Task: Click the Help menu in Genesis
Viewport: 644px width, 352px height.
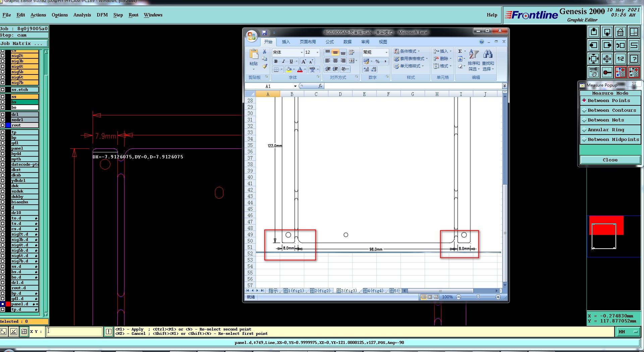Action: tap(492, 15)
